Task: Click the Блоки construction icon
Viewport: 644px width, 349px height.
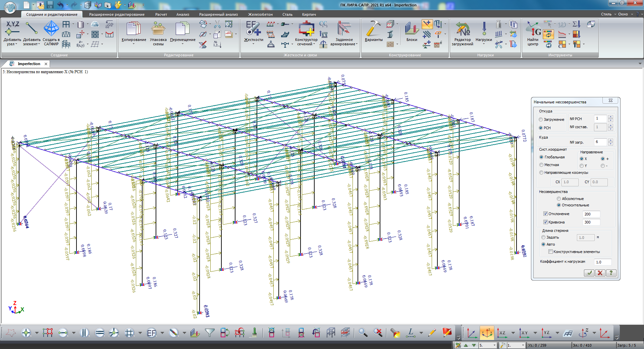Action: [412, 29]
